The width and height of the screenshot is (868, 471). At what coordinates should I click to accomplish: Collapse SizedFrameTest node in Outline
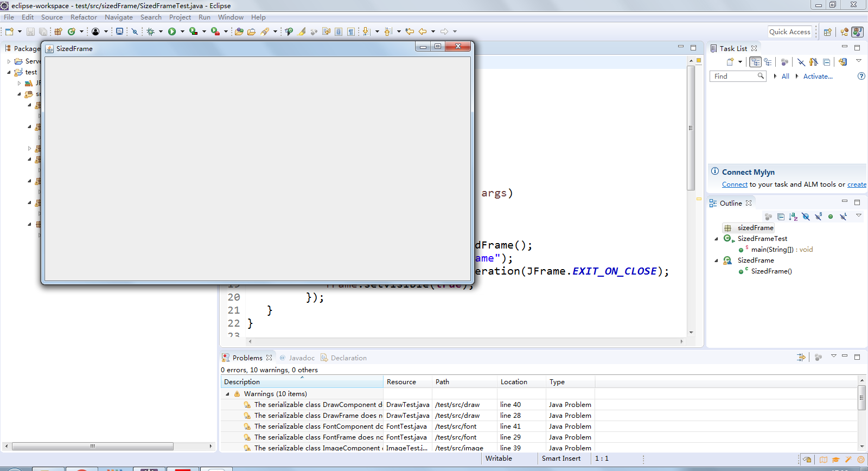(x=716, y=239)
